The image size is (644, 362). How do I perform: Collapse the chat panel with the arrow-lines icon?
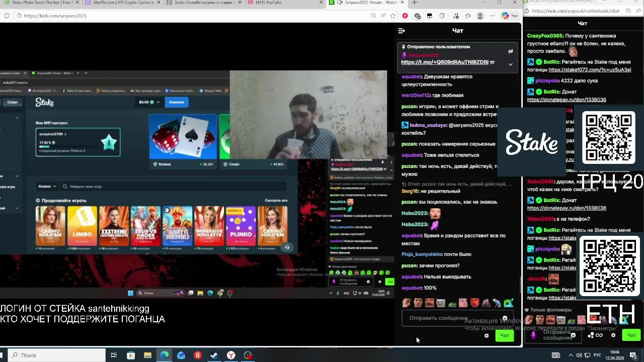tap(401, 31)
